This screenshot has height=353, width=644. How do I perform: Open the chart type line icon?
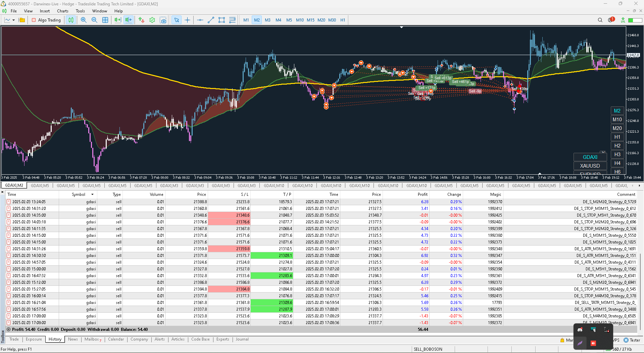7,20
